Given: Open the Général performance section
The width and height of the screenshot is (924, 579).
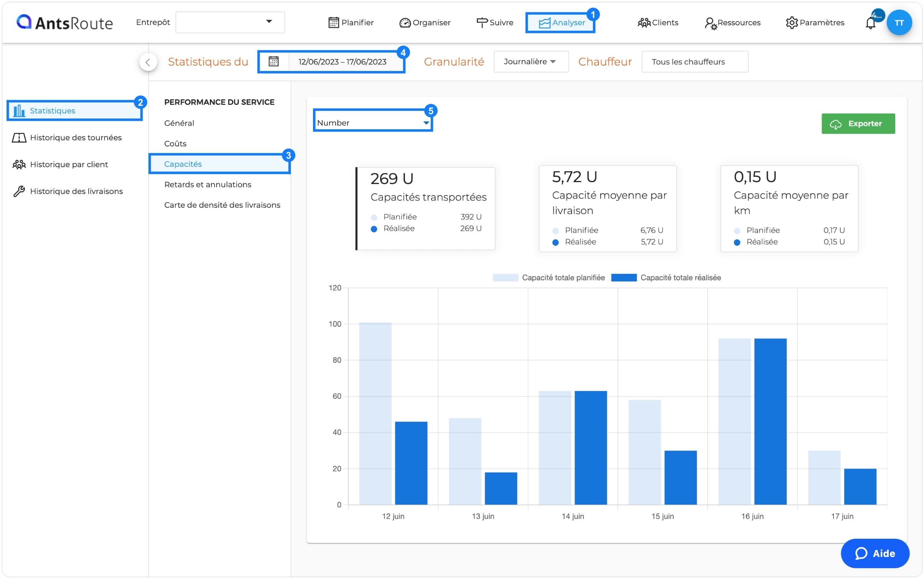Looking at the screenshot, I should (x=179, y=123).
